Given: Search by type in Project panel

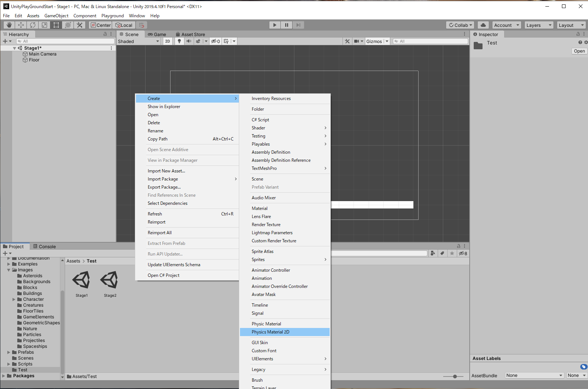Looking at the screenshot, I should (x=433, y=253).
